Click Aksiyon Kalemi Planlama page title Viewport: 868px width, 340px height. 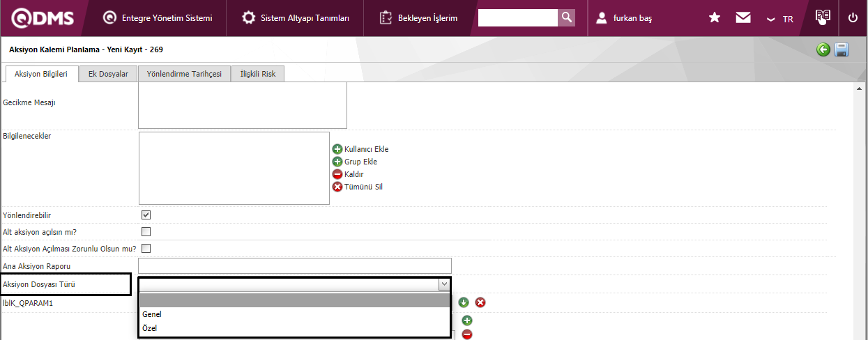coord(86,49)
